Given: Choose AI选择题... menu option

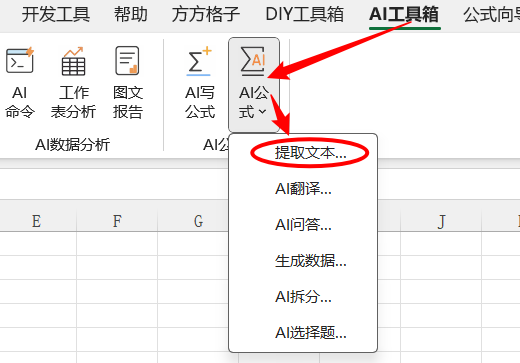Looking at the screenshot, I should pyautogui.click(x=303, y=333).
